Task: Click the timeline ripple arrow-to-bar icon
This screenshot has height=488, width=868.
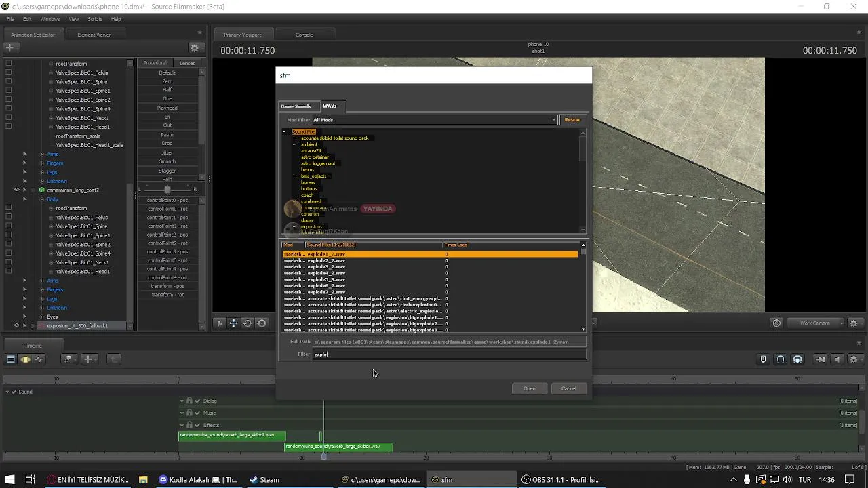Action: (x=820, y=359)
